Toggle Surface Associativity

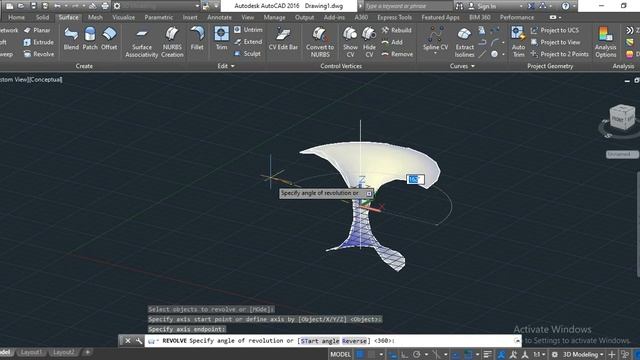(x=142, y=42)
